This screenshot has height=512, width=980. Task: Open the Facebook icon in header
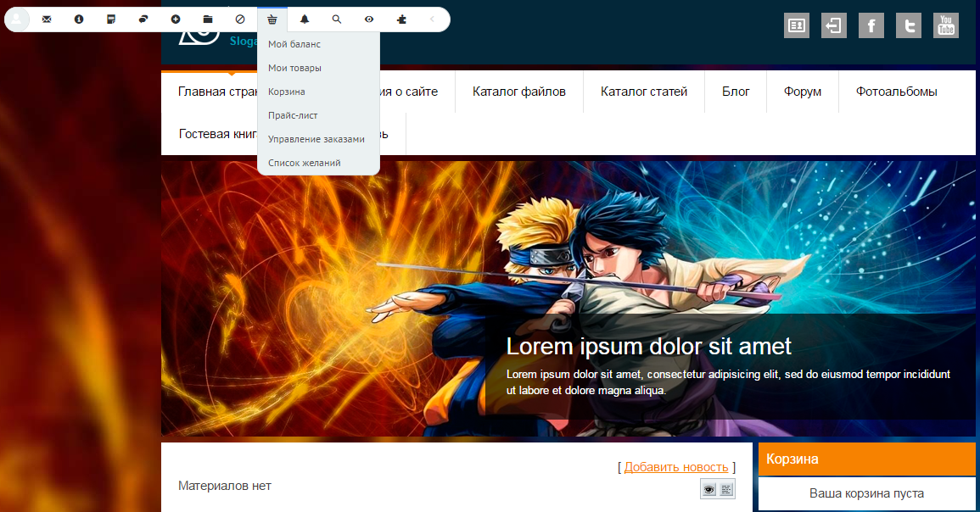pyautogui.click(x=871, y=25)
